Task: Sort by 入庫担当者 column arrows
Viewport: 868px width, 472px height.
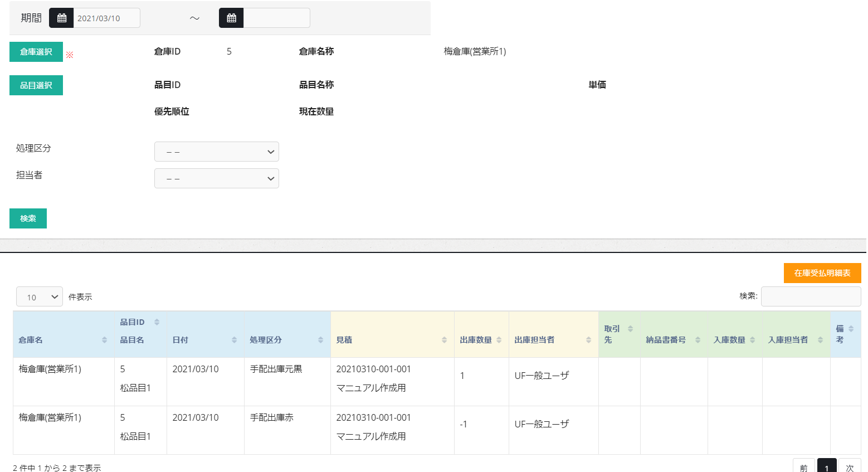Action: [x=820, y=340]
